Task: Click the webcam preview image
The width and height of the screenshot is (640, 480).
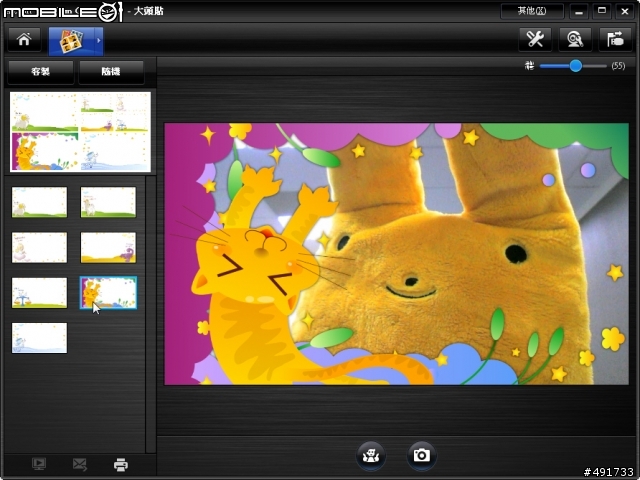Action: (x=396, y=254)
